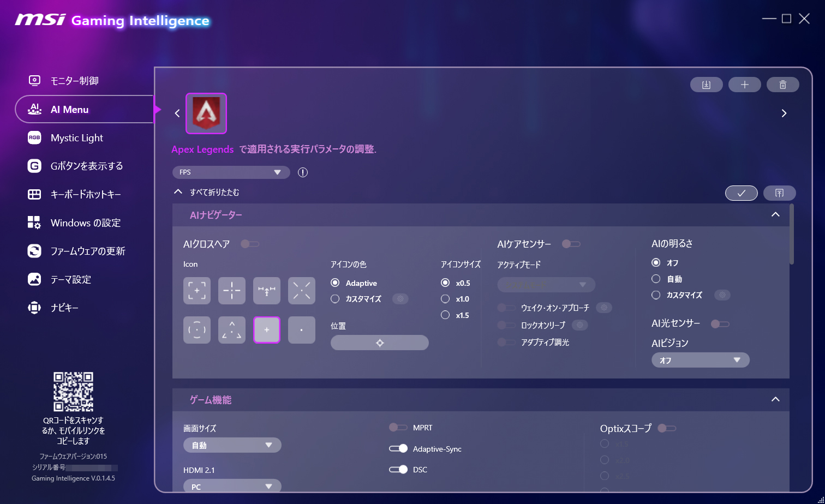Disable the Adaptive-Sync toggle
Screen dimensions: 825x504
click(x=399, y=448)
